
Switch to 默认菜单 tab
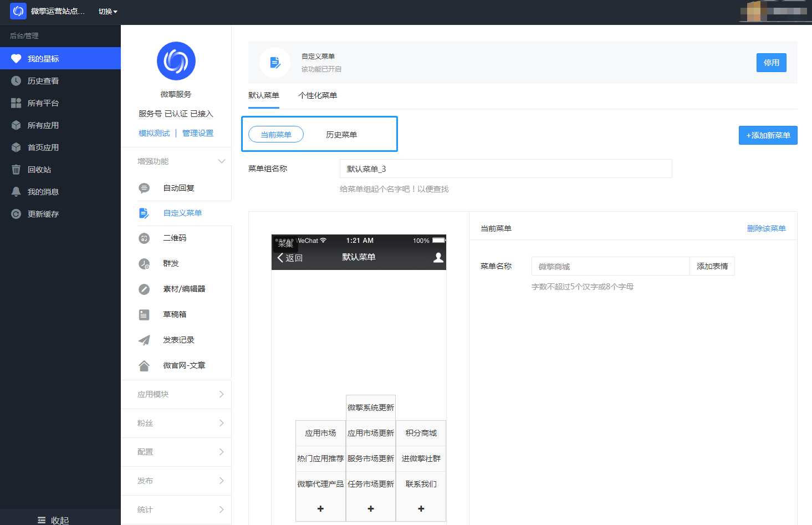(x=264, y=95)
